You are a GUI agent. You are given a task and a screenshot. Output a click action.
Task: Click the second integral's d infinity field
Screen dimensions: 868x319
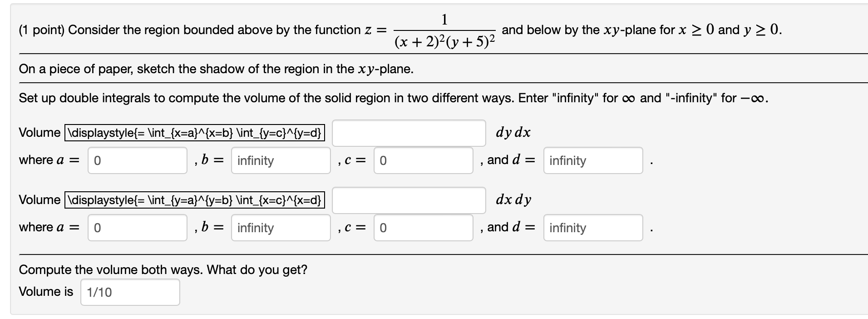pyautogui.click(x=592, y=228)
